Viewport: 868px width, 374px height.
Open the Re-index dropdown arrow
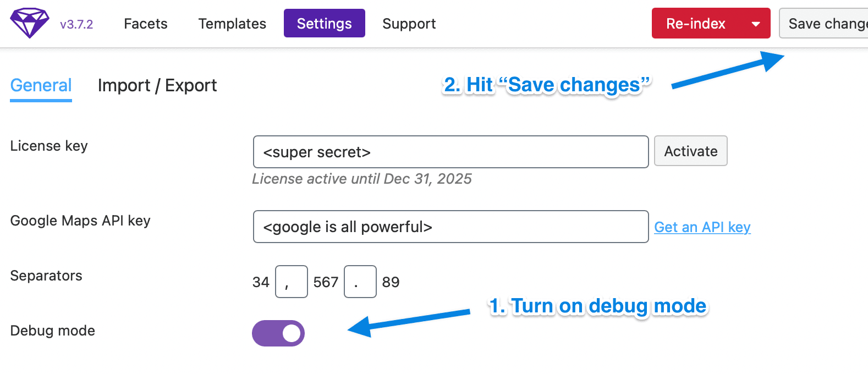(x=756, y=24)
